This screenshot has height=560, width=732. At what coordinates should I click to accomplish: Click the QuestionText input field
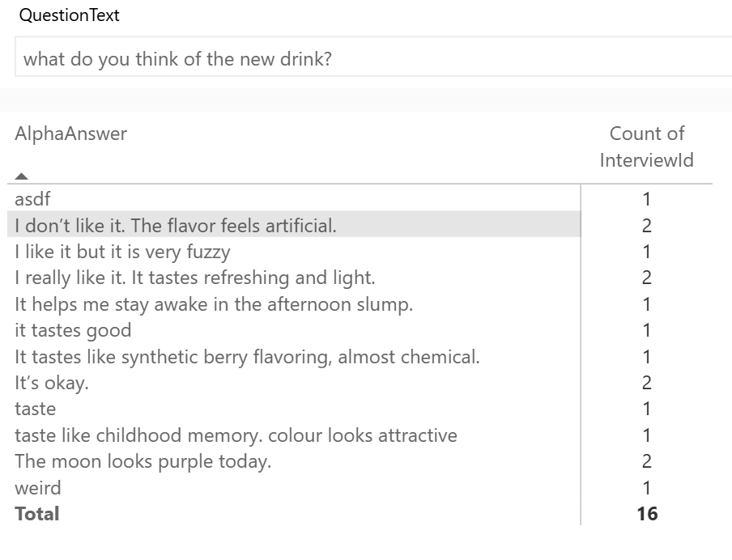point(372,60)
